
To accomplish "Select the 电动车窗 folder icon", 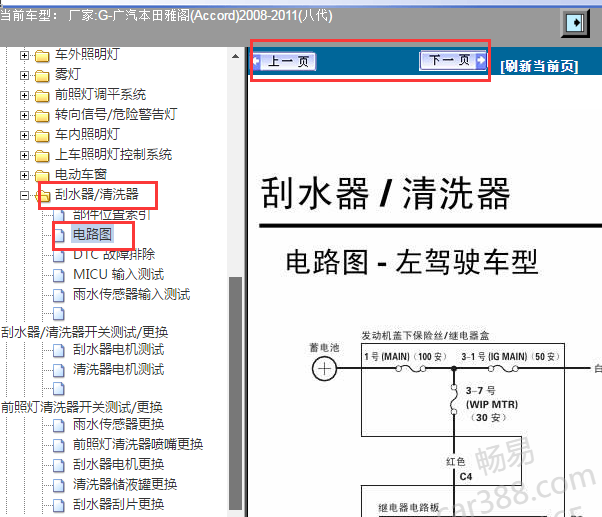I will pyautogui.click(x=42, y=176).
